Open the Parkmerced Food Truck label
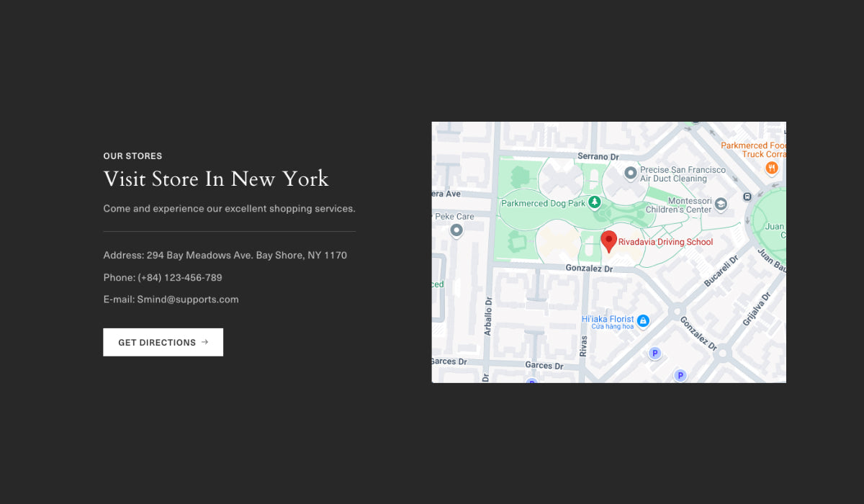The image size is (864, 504). [753, 150]
